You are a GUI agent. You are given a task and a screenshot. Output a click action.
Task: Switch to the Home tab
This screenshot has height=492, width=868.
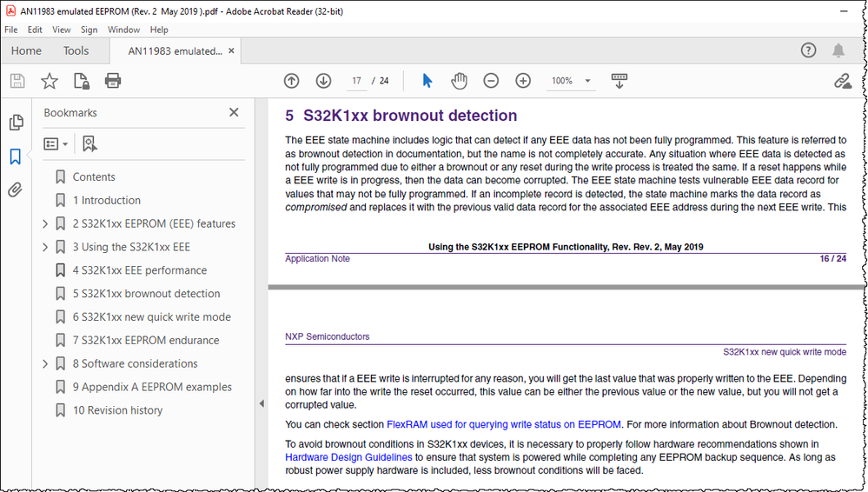(26, 50)
